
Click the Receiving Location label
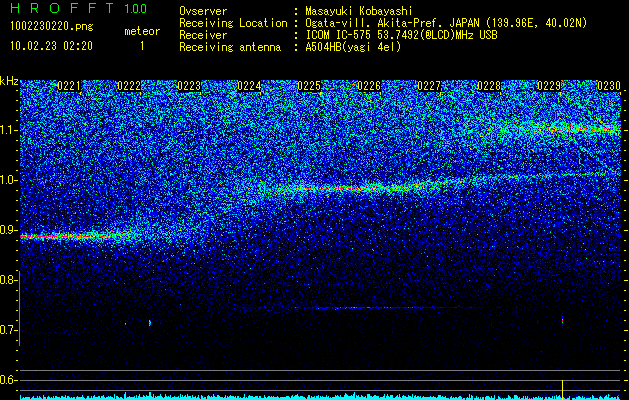pos(233,23)
